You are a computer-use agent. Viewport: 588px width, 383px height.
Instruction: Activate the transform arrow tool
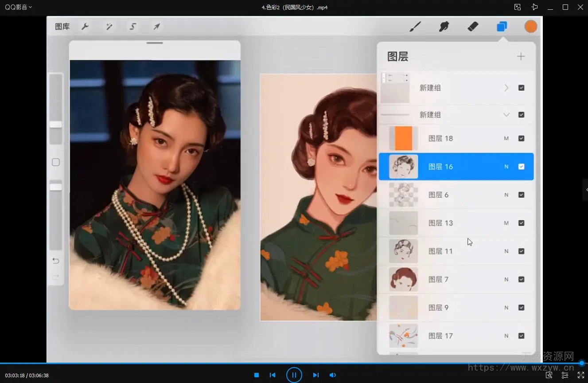[x=156, y=27]
